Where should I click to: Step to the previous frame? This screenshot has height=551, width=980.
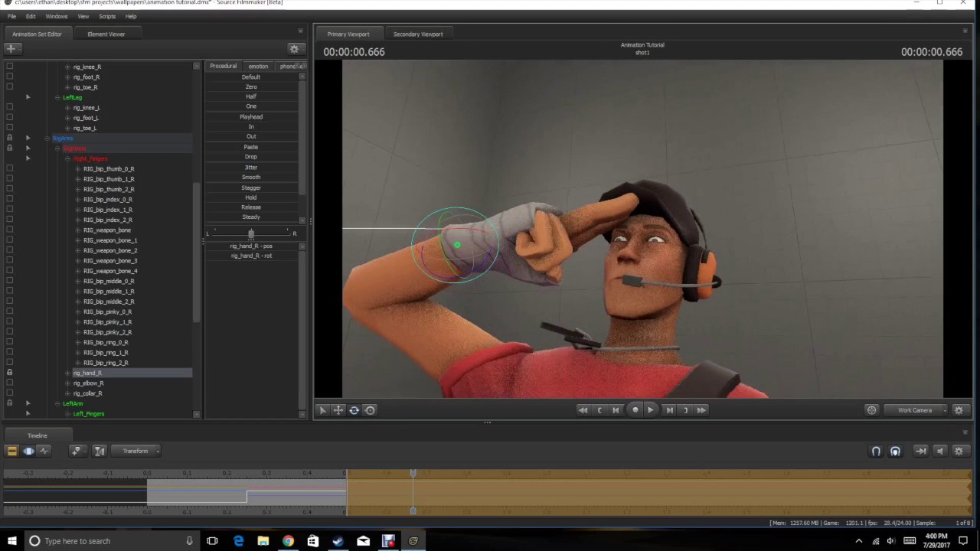coord(616,410)
